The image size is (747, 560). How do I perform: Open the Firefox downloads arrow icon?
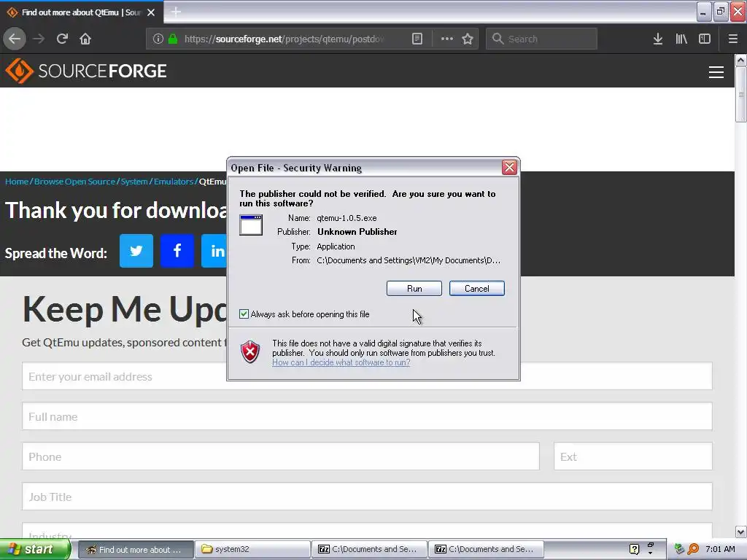(658, 39)
